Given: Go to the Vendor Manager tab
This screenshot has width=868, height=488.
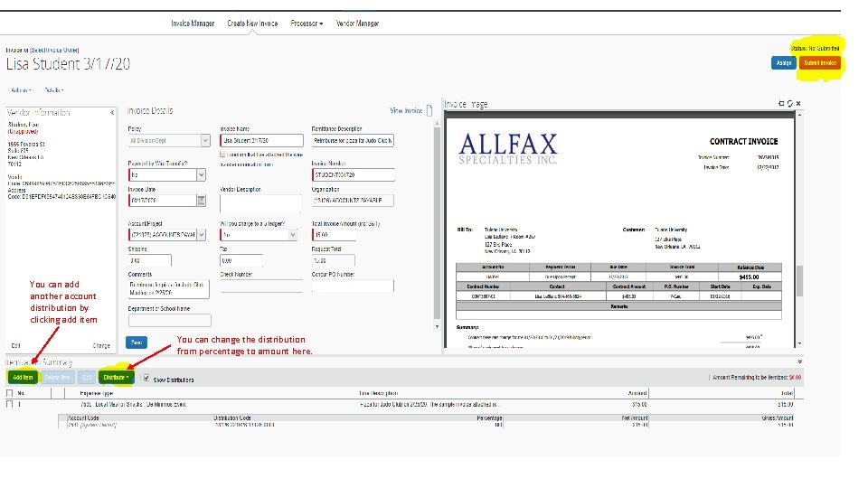Looking at the screenshot, I should (358, 23).
